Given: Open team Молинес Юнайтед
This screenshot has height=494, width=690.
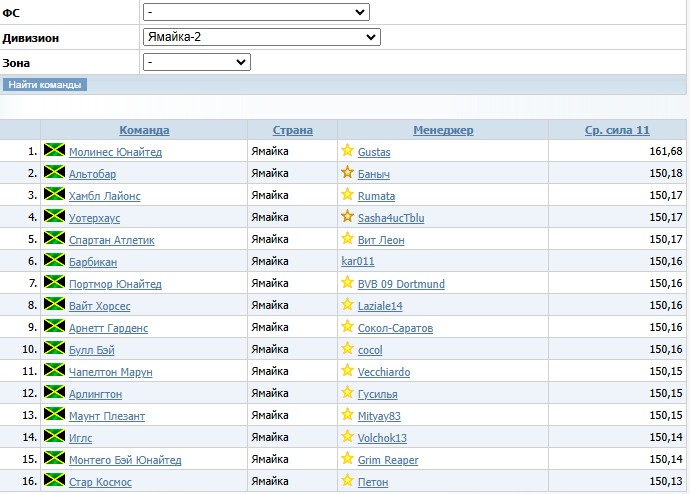Looking at the screenshot, I should pos(115,152).
